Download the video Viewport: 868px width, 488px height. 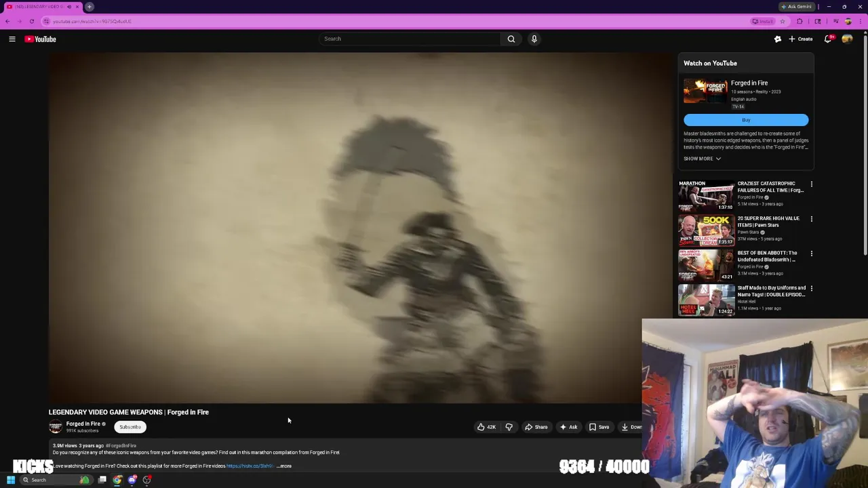[631, 427]
